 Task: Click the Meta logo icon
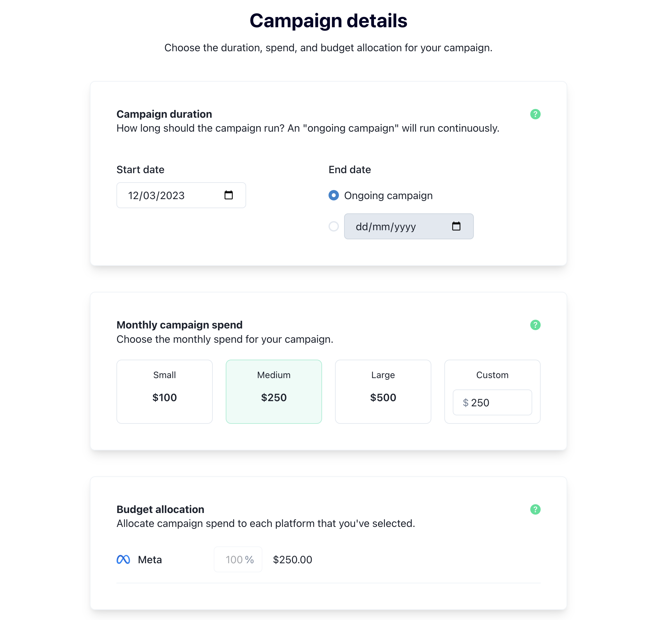[123, 560]
